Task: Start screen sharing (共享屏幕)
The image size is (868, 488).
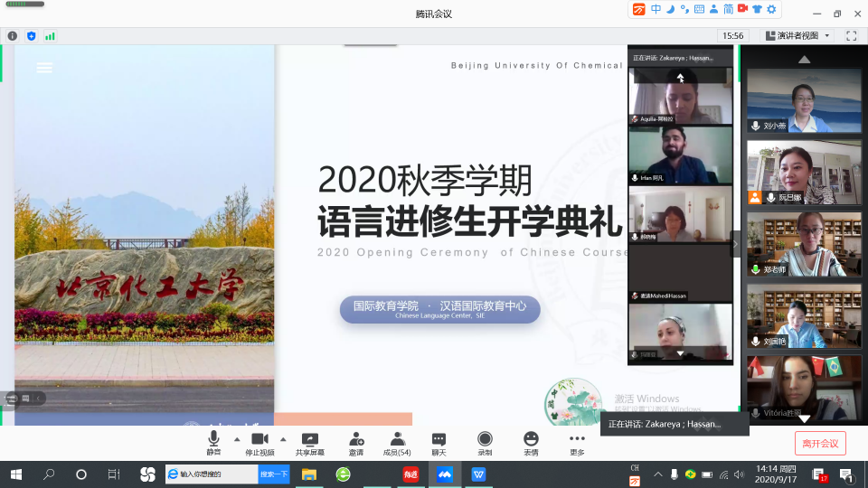Action: (x=310, y=443)
